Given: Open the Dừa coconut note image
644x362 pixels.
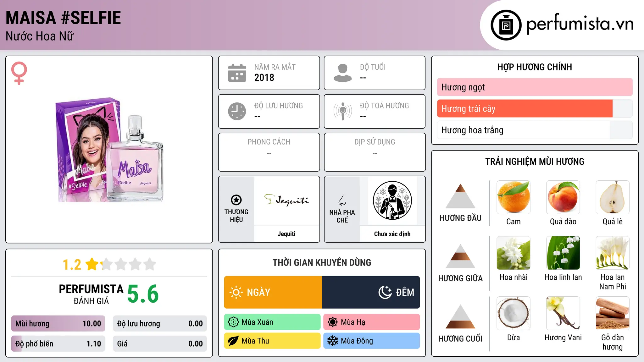Looking at the screenshot, I should click(514, 313).
